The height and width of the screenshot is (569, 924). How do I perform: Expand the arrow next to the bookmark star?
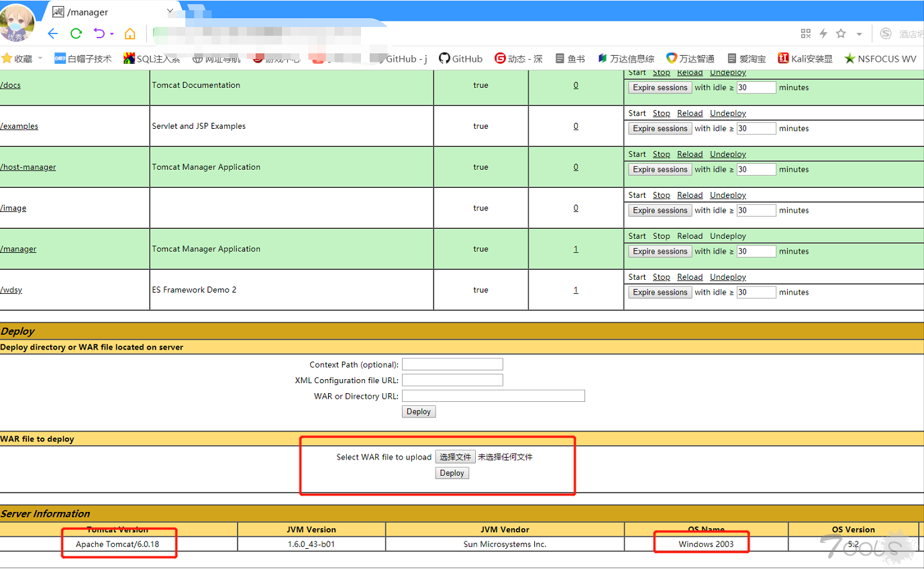pyautogui.click(x=859, y=34)
